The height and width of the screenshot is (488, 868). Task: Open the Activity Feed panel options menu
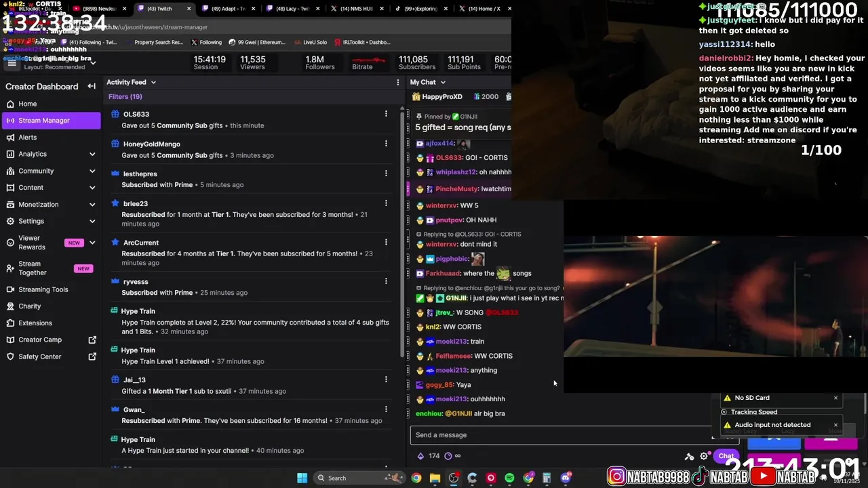tap(398, 82)
